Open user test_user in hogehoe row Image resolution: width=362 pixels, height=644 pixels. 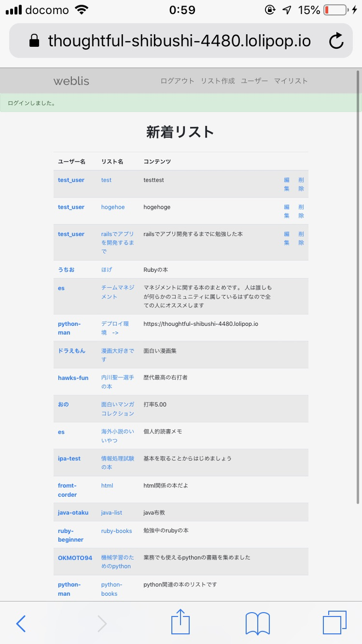71,207
